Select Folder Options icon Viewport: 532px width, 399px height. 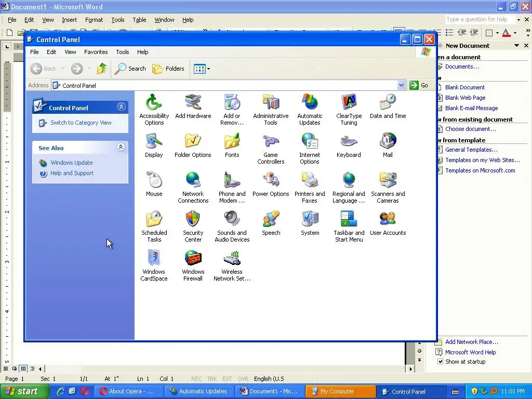pos(193,145)
